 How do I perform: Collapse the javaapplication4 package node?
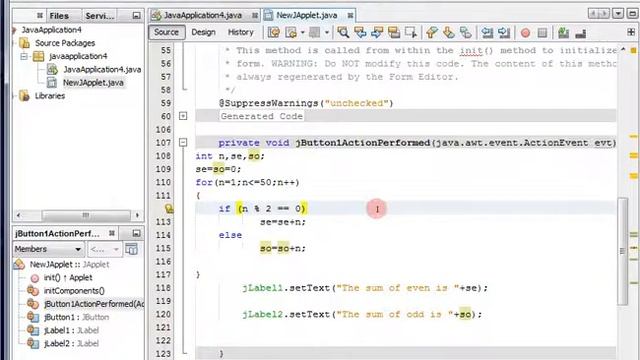[24, 56]
